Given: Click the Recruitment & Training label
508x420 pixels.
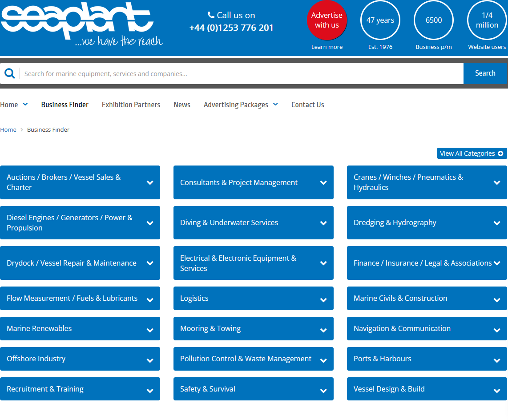Looking at the screenshot, I should (x=45, y=389).
